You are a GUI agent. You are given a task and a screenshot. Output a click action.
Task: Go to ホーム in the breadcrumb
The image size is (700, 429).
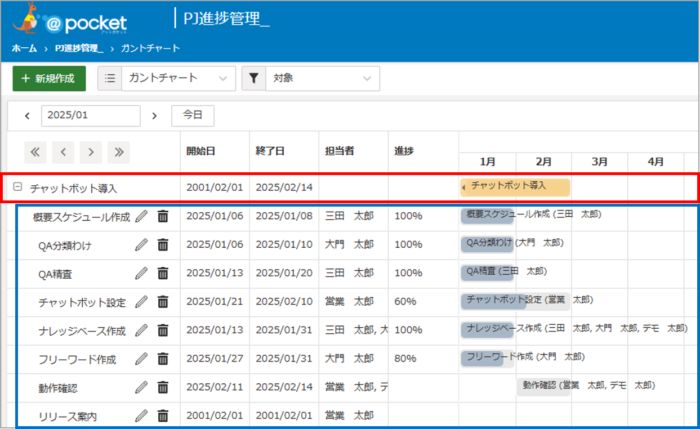[x=24, y=48]
